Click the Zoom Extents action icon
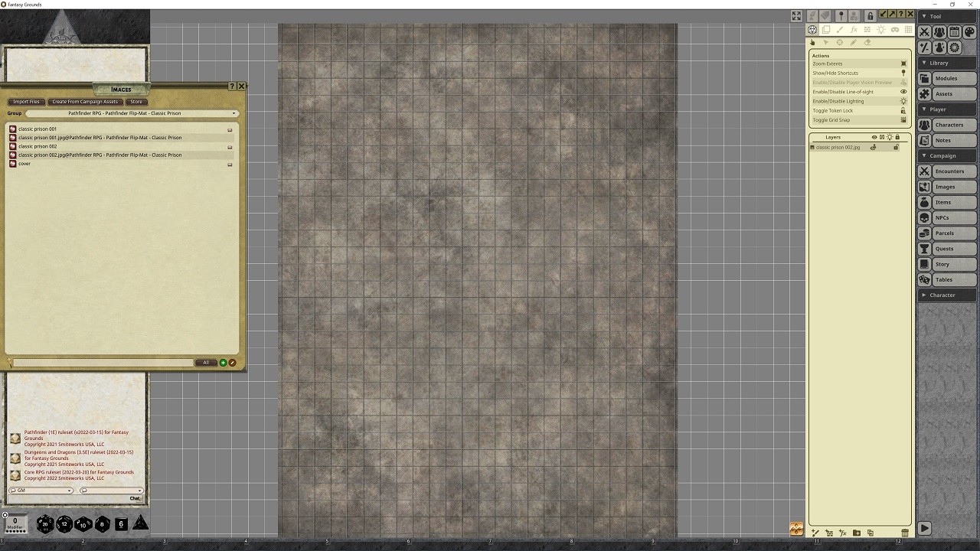Viewport: 980px width, 551px height. (x=903, y=64)
